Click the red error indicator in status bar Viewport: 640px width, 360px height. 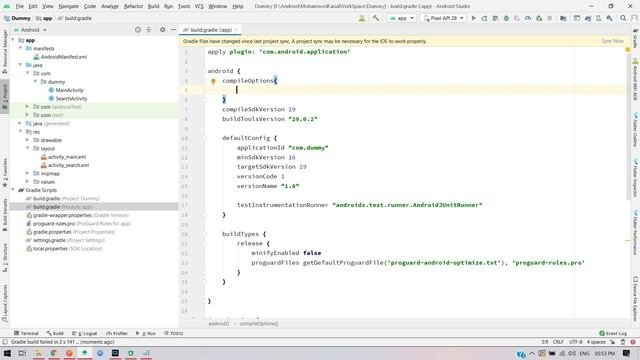[633, 342]
